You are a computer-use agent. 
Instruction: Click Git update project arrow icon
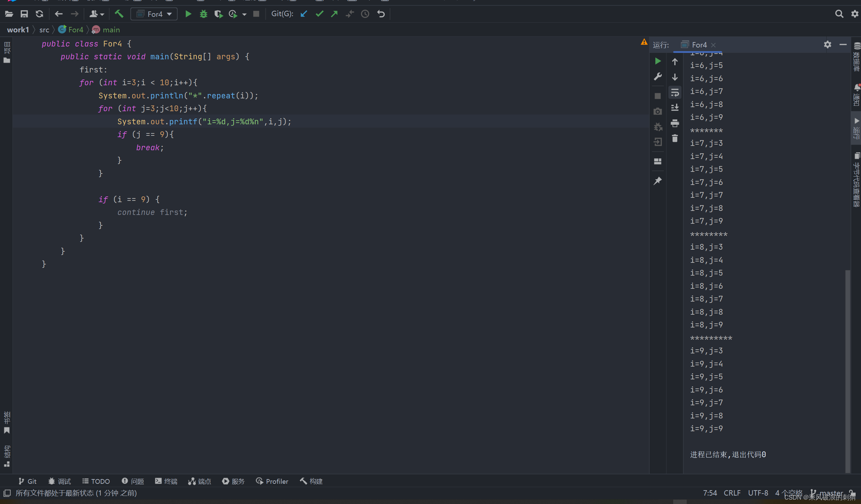click(x=303, y=14)
